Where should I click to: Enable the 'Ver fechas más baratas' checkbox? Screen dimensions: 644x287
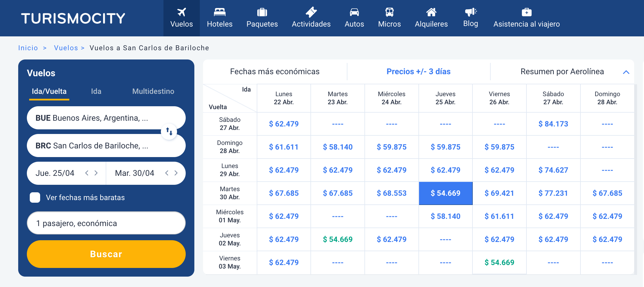(x=35, y=197)
